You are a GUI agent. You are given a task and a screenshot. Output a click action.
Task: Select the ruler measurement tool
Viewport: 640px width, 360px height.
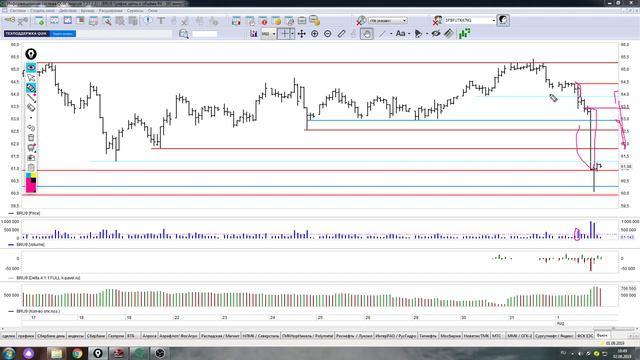pos(342,34)
